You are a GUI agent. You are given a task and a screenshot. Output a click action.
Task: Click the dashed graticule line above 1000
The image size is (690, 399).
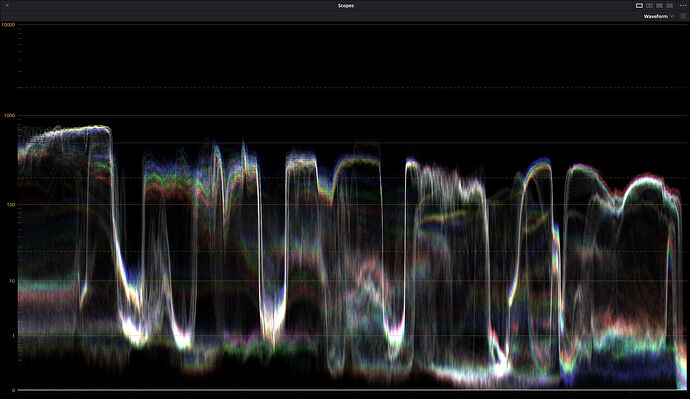tap(352, 88)
